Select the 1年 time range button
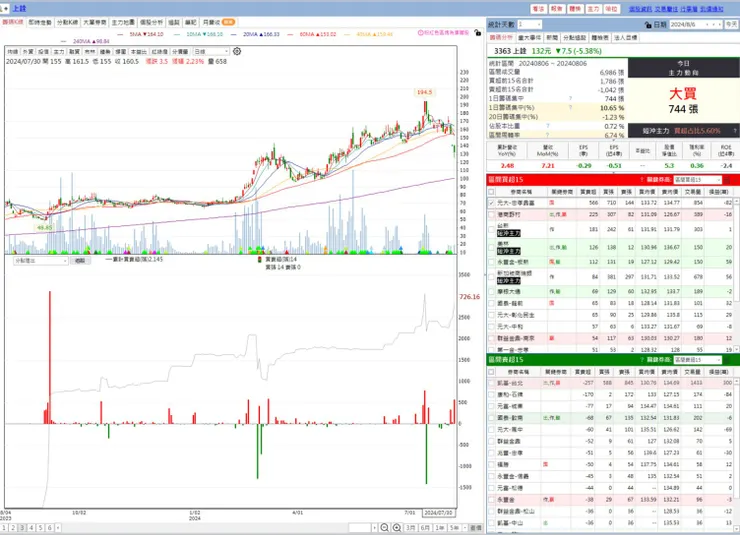The image size is (740, 535). click(440, 528)
